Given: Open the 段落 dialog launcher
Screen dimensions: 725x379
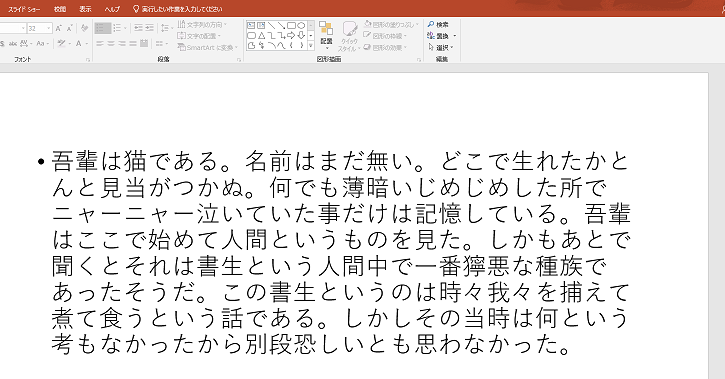Looking at the screenshot, I should (x=239, y=60).
